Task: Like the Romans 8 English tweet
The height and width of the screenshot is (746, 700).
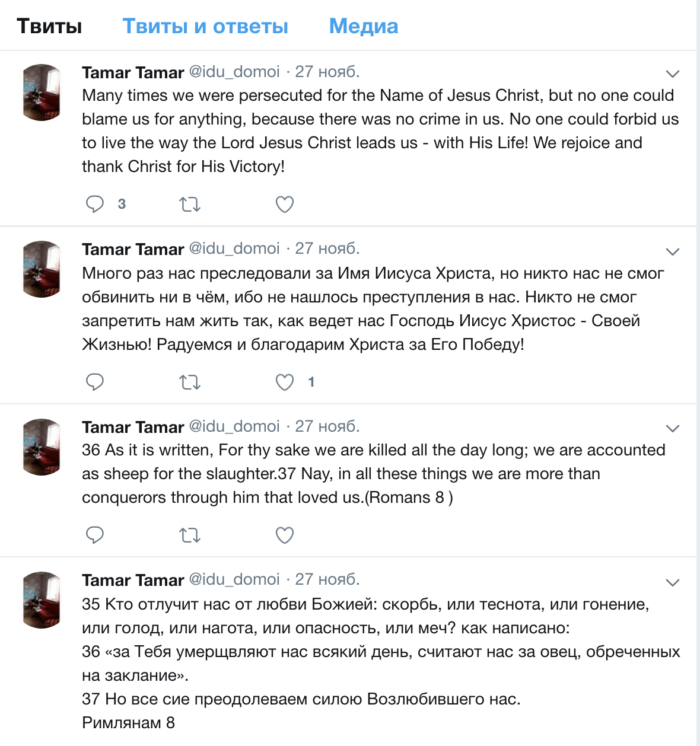Action: pyautogui.click(x=285, y=535)
